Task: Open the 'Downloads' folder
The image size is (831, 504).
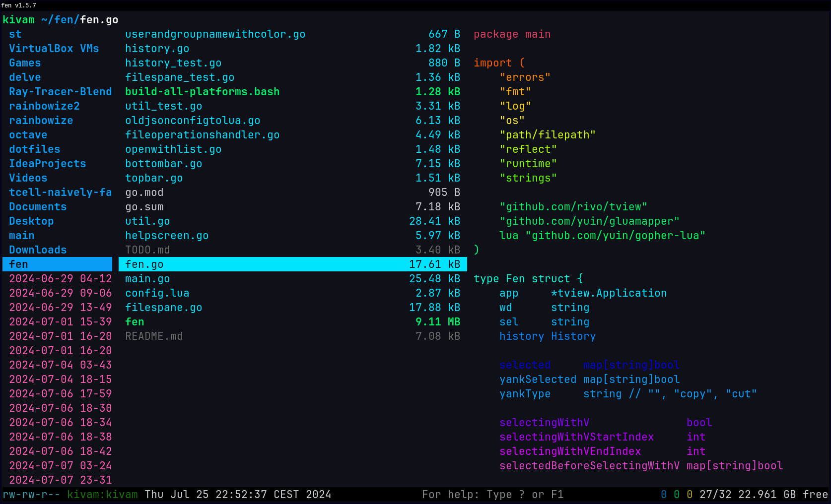Action: (38, 250)
